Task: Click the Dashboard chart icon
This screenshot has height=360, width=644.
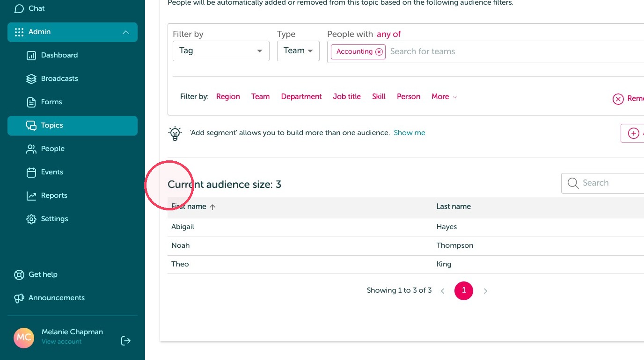Action: tap(31, 55)
